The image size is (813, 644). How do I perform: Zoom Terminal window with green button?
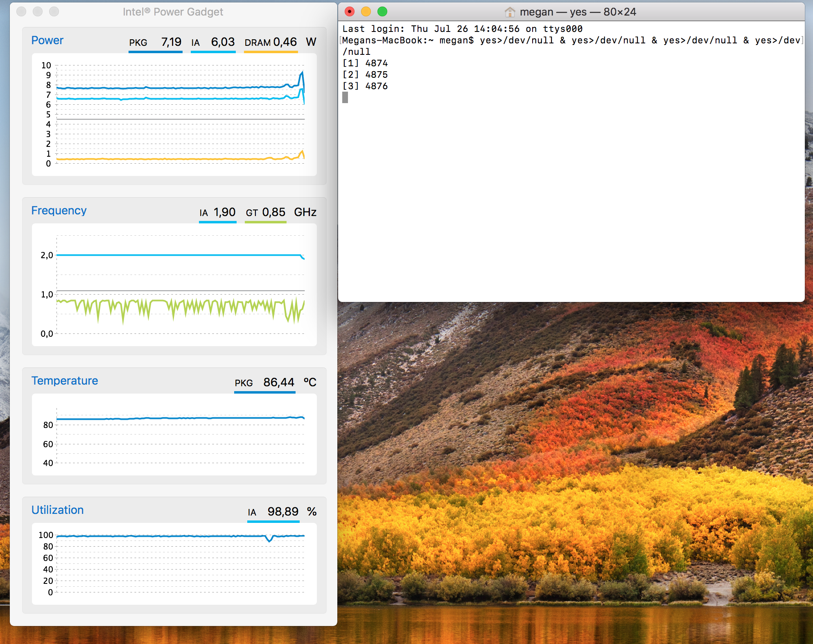point(382,11)
